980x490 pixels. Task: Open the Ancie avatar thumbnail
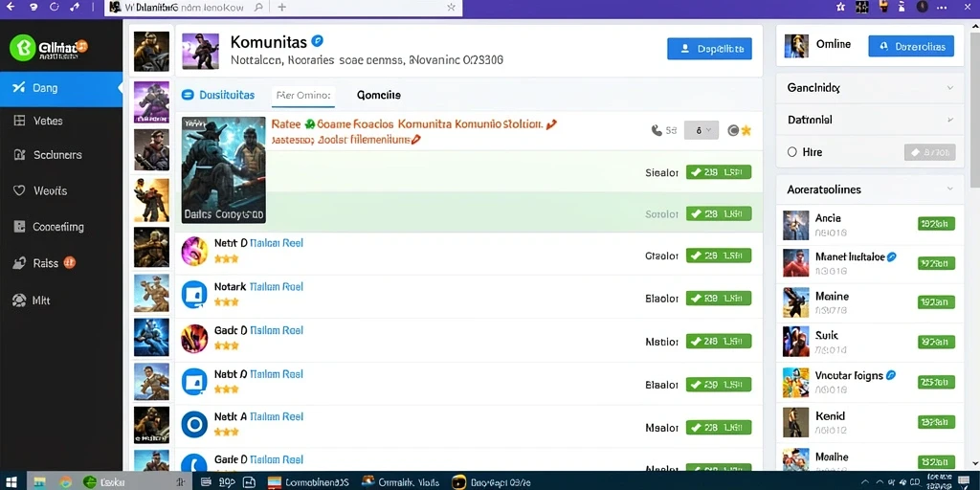pyautogui.click(x=795, y=226)
